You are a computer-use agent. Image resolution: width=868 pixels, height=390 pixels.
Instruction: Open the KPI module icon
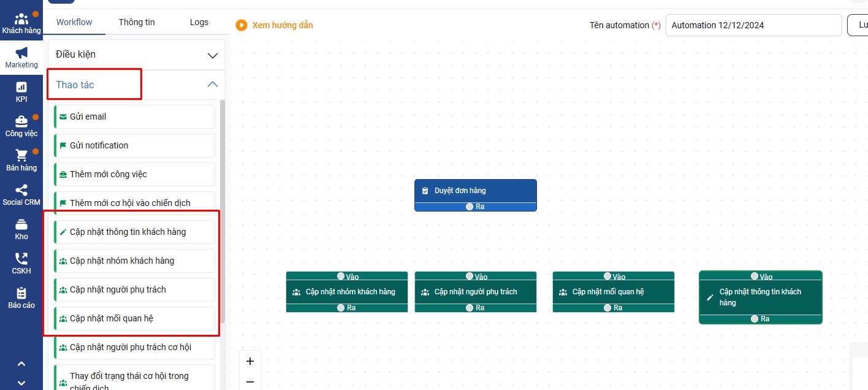tap(21, 88)
